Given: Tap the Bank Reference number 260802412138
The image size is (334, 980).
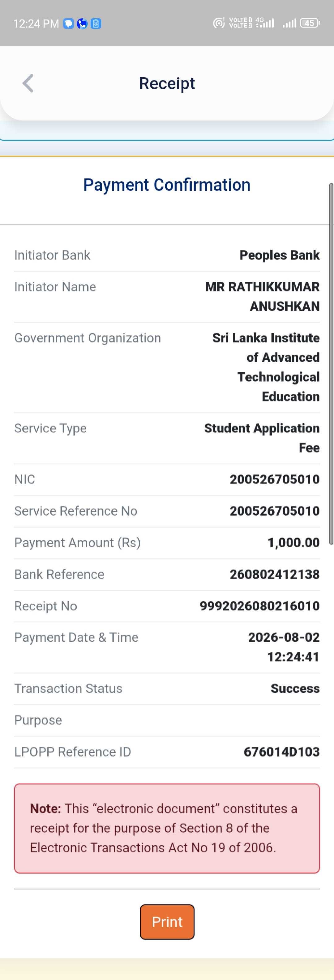Looking at the screenshot, I should click(x=274, y=574).
